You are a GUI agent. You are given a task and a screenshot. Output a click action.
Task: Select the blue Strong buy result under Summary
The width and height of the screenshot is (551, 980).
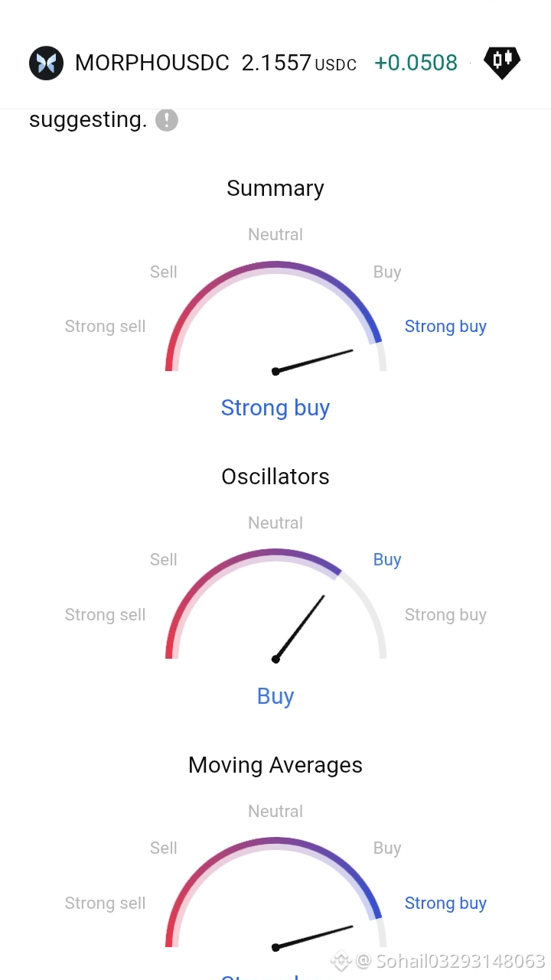coord(275,408)
